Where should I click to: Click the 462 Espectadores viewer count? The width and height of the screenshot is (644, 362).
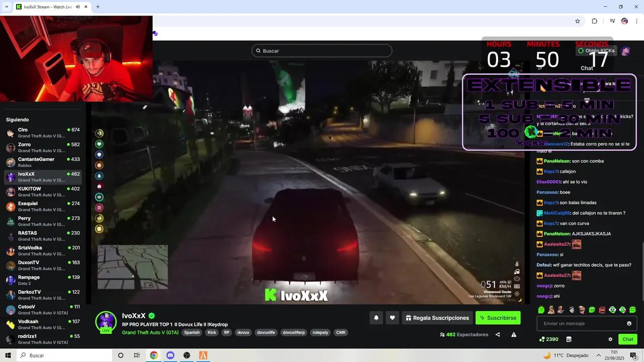click(x=464, y=334)
